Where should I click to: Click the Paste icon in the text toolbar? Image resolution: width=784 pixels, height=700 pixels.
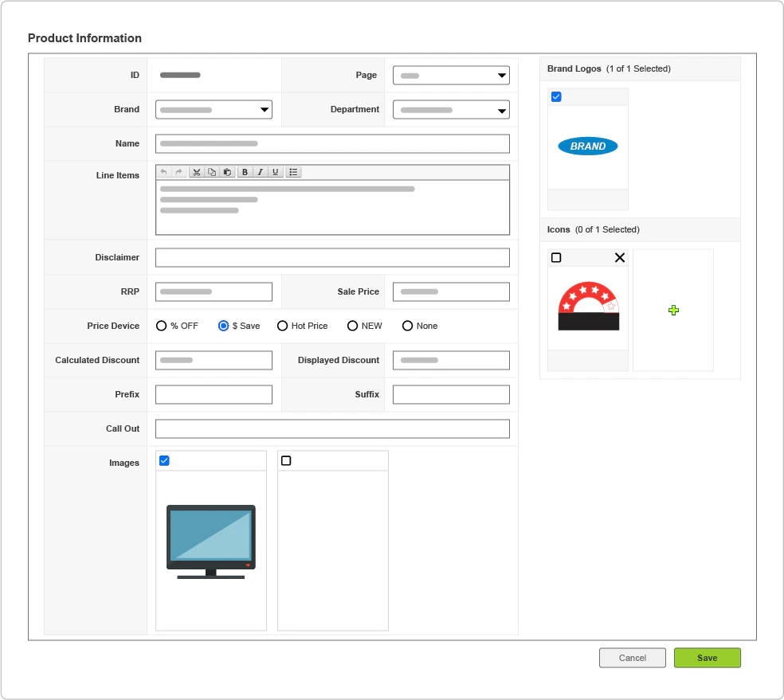(x=227, y=171)
